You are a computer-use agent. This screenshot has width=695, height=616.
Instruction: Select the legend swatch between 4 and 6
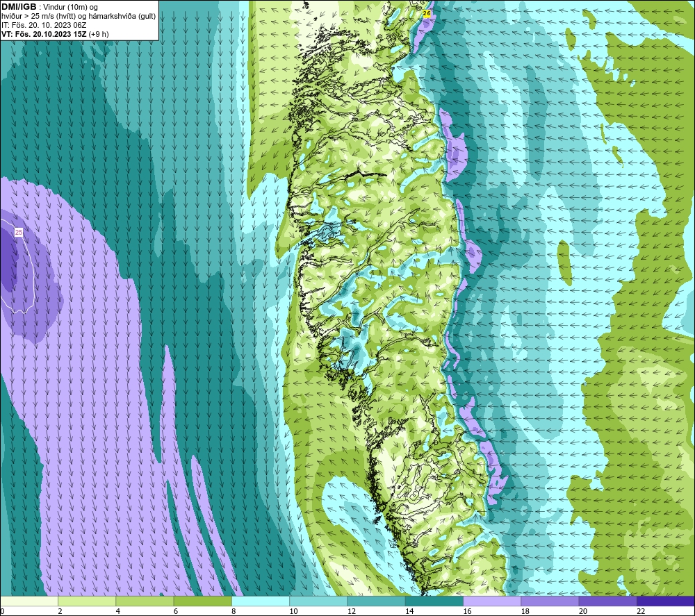coord(145,601)
